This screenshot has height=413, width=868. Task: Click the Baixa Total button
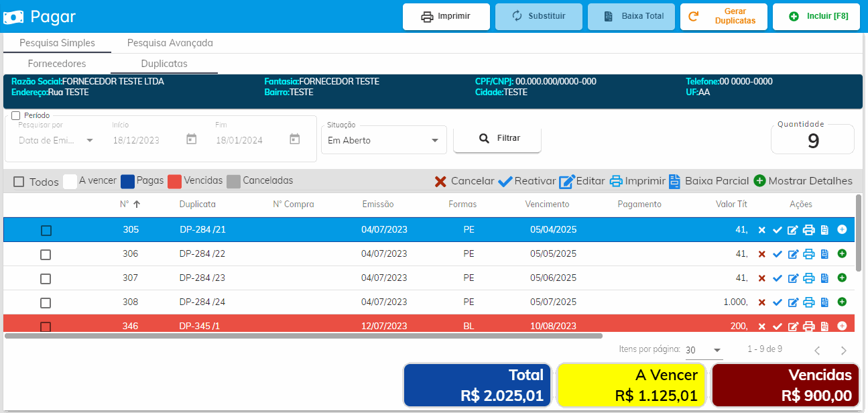tap(631, 16)
